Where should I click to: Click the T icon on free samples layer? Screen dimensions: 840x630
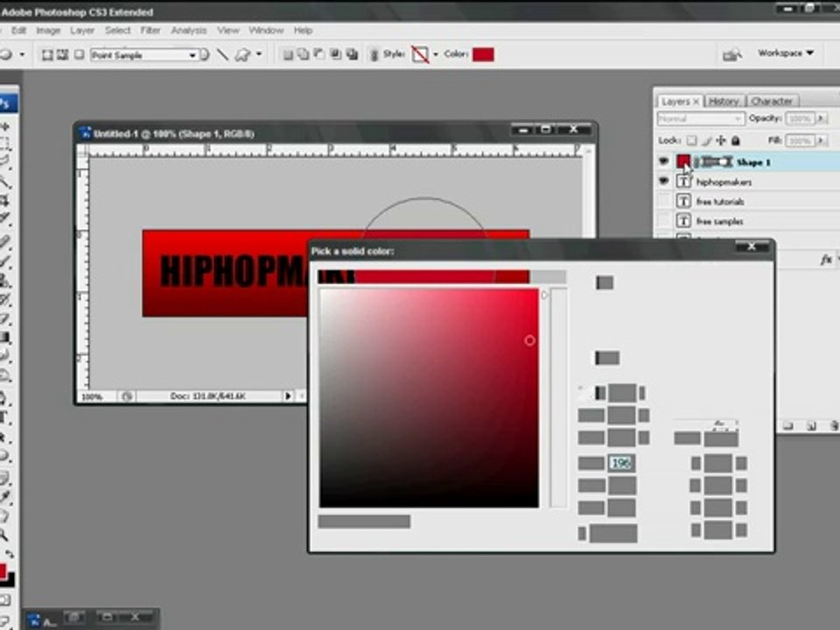683,220
